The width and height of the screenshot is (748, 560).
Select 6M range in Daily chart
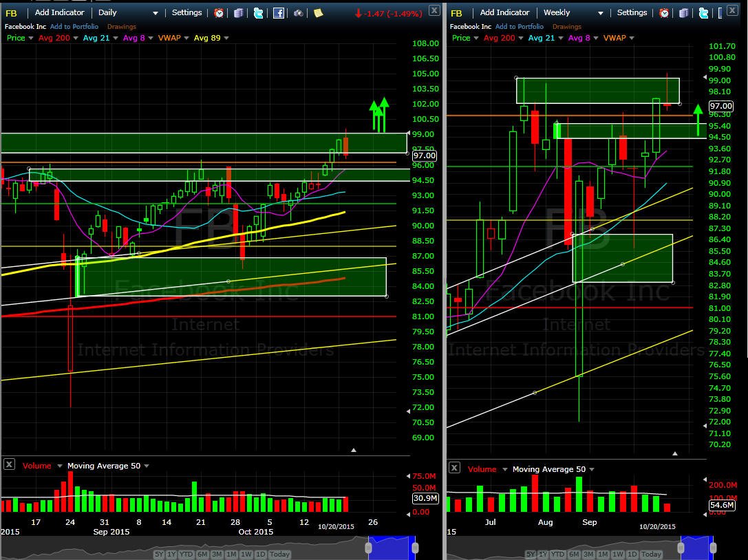pos(202,554)
